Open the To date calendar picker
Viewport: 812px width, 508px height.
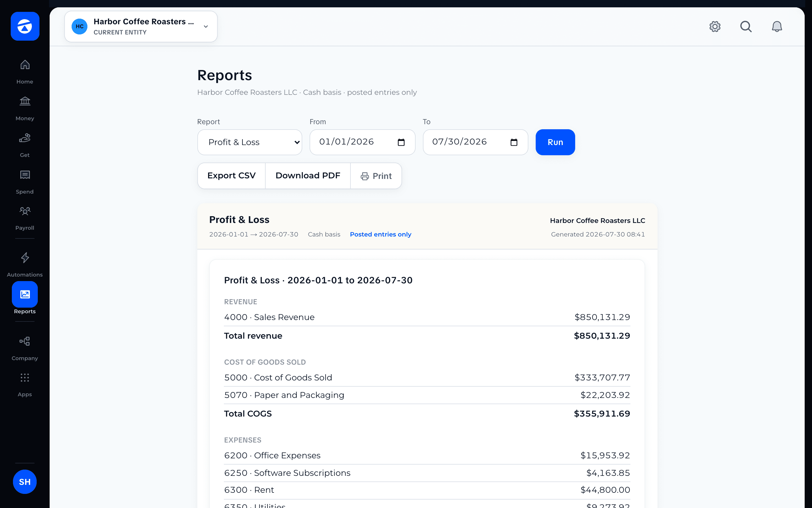pos(514,142)
